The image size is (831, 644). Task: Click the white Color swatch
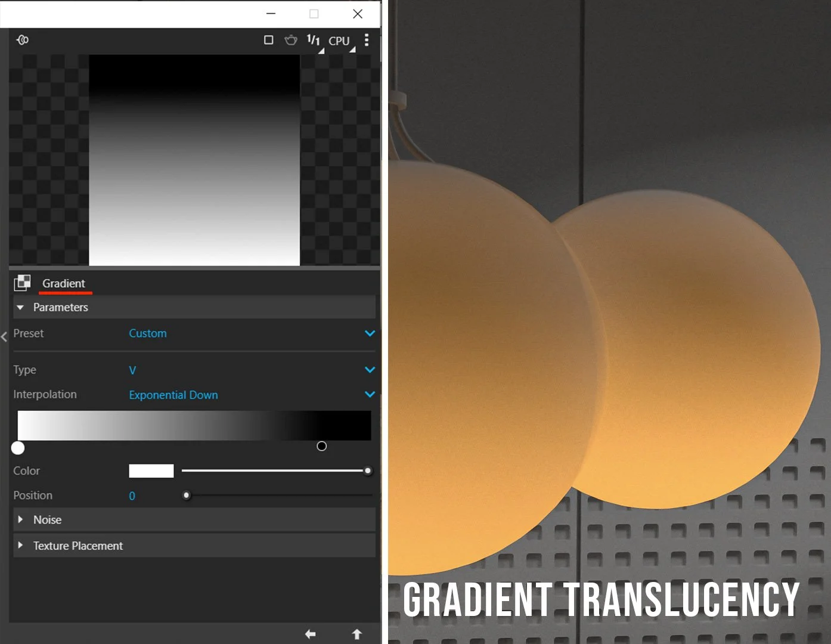click(151, 470)
